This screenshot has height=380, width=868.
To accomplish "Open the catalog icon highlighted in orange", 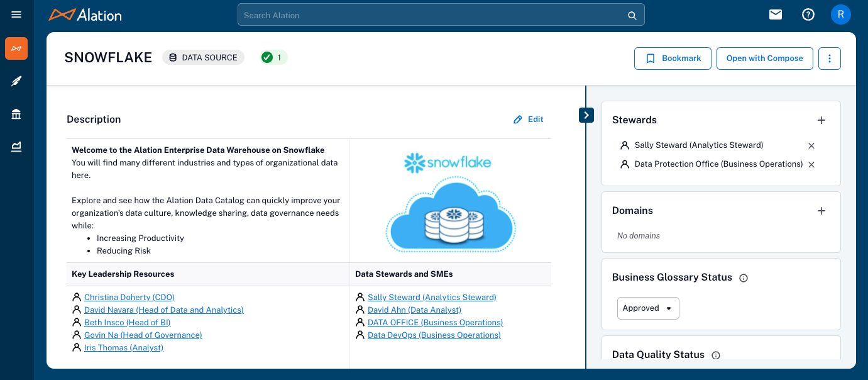I will pyautogui.click(x=16, y=48).
